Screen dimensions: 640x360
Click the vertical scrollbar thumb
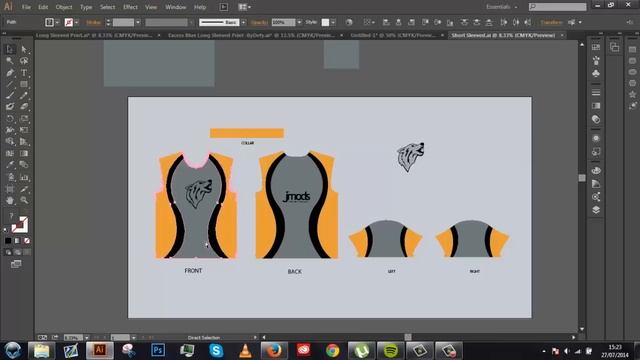pos(582,178)
